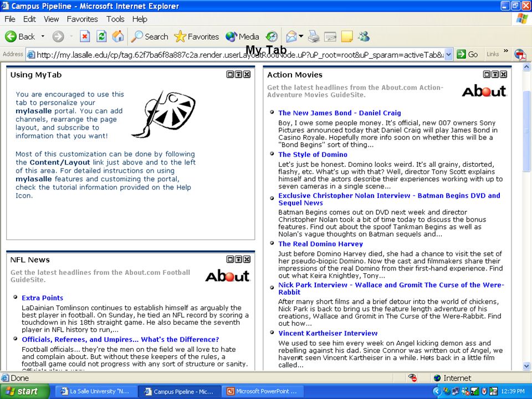Open Exclusive Christopher Nolan Interview link
This screenshot has height=399, width=532.
click(x=389, y=199)
